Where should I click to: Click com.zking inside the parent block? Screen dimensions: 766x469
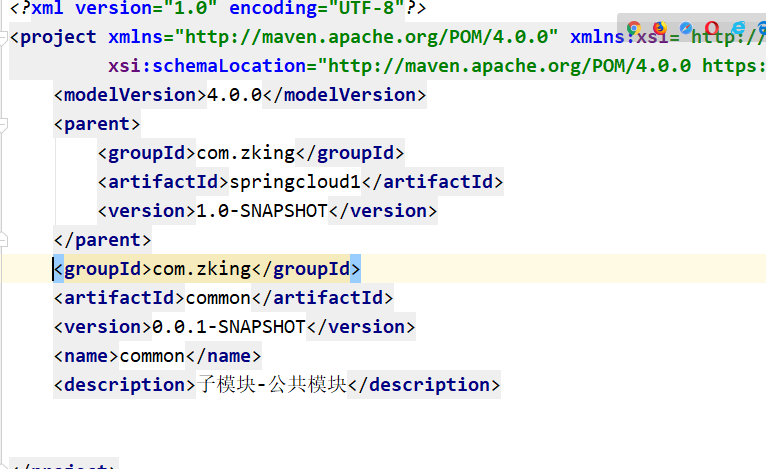coord(246,153)
